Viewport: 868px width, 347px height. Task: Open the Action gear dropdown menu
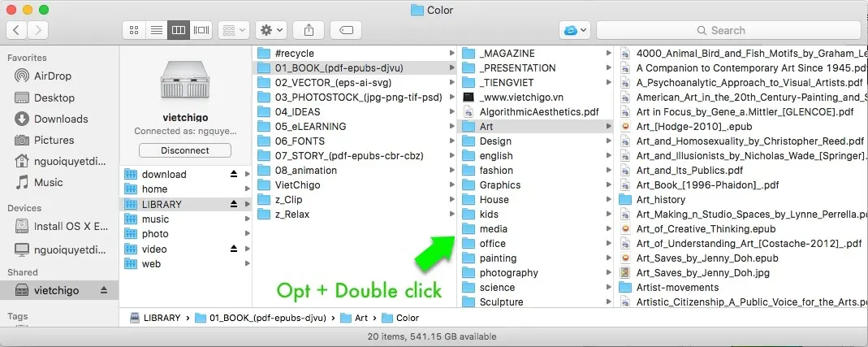(271, 30)
